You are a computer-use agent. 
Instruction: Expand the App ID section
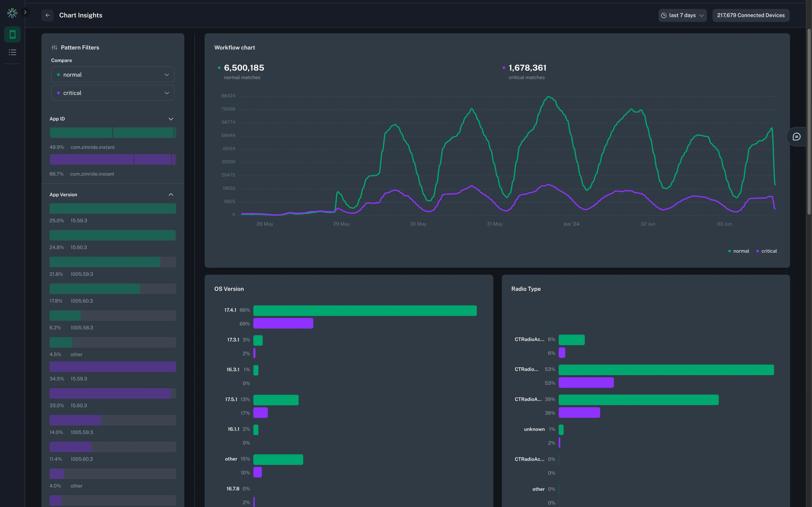(171, 119)
